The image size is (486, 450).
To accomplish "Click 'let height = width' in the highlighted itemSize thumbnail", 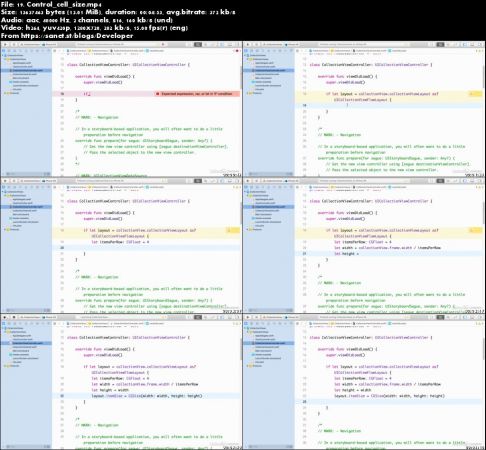I will coord(110,390).
